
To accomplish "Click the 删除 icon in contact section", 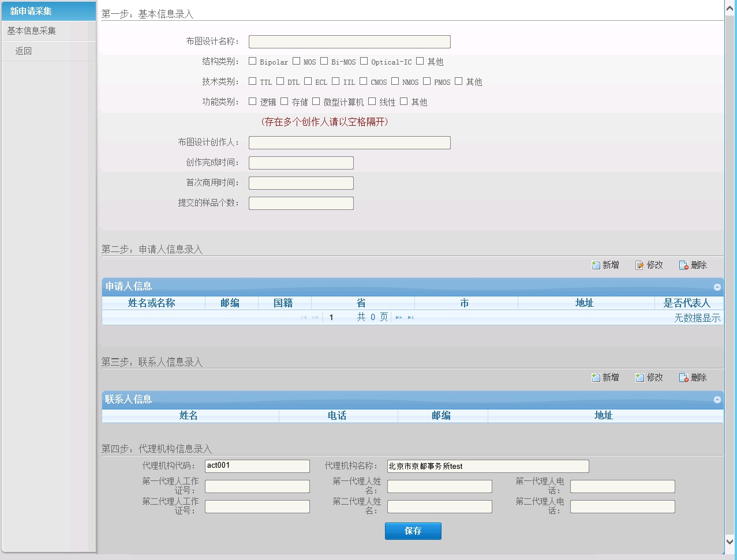I will click(683, 378).
